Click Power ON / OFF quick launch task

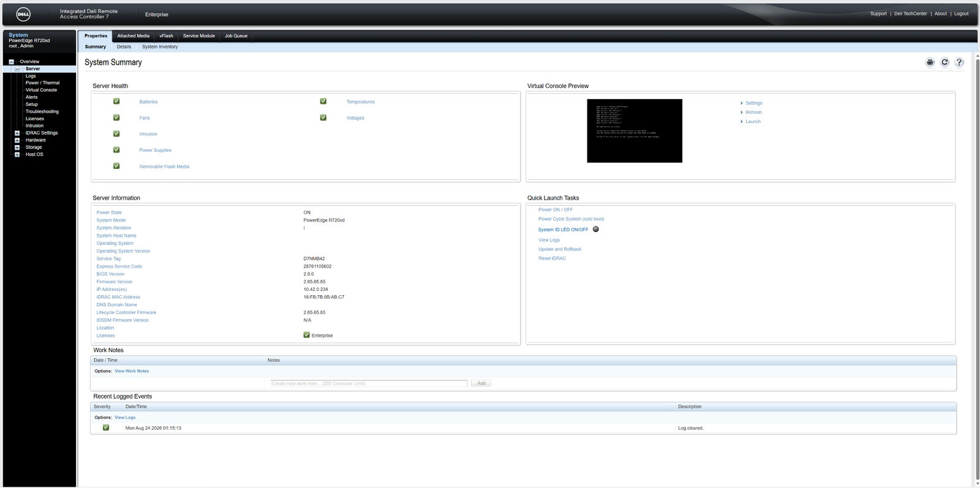coord(556,210)
